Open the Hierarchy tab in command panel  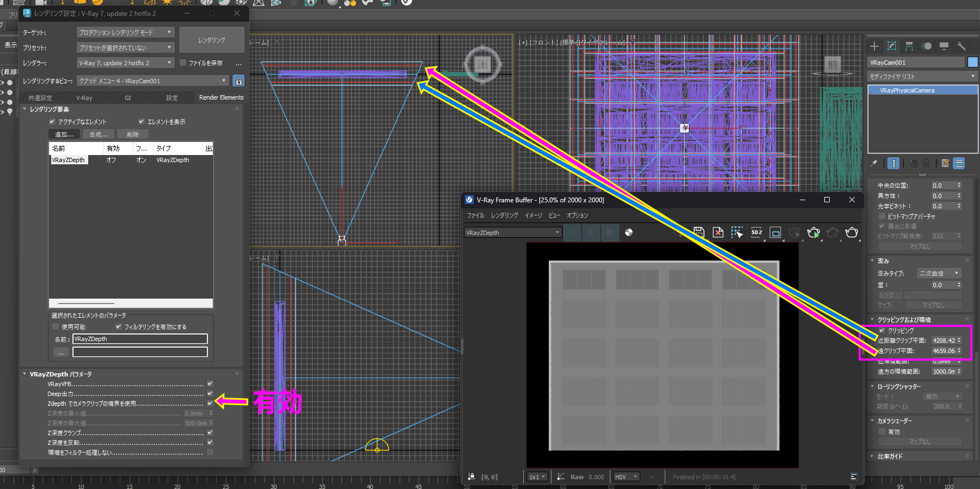909,46
